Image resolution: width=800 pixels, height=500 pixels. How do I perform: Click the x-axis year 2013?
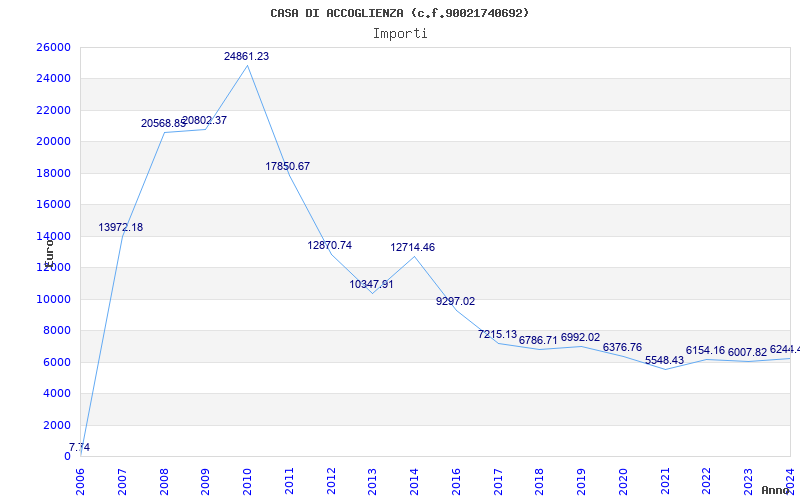(x=372, y=482)
